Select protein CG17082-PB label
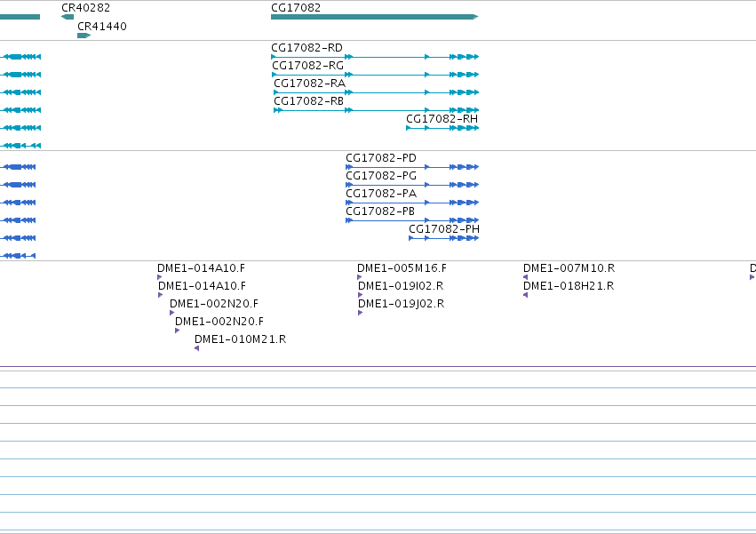The width and height of the screenshot is (756, 534). [380, 211]
